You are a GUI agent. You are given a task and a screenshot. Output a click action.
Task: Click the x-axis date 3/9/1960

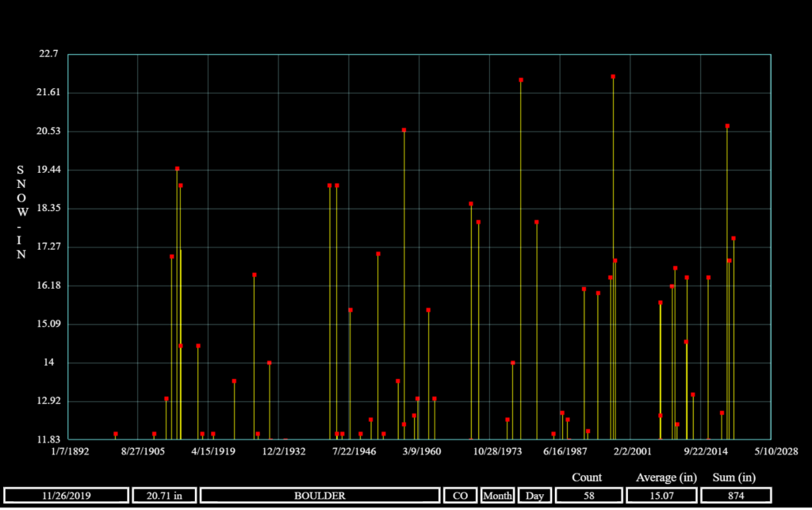[x=422, y=451]
